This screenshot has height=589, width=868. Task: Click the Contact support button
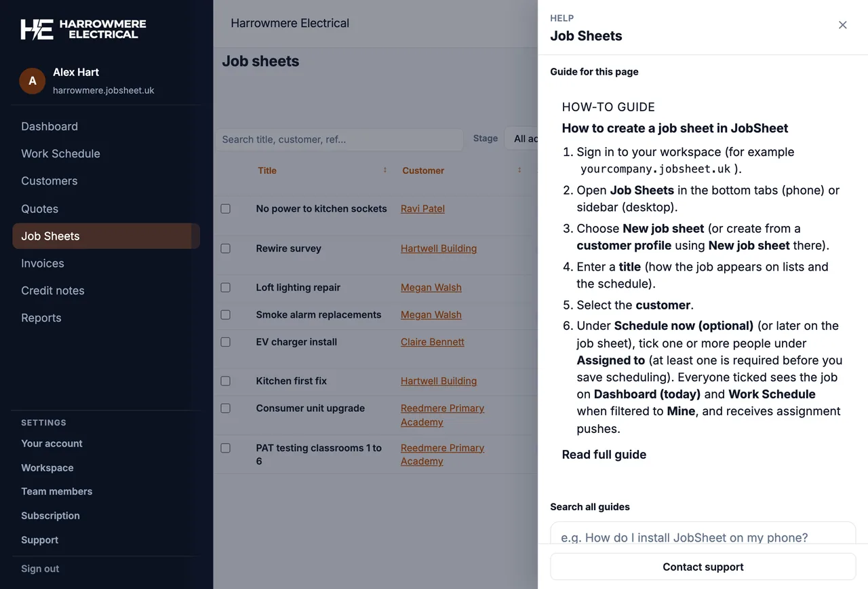coord(703,567)
